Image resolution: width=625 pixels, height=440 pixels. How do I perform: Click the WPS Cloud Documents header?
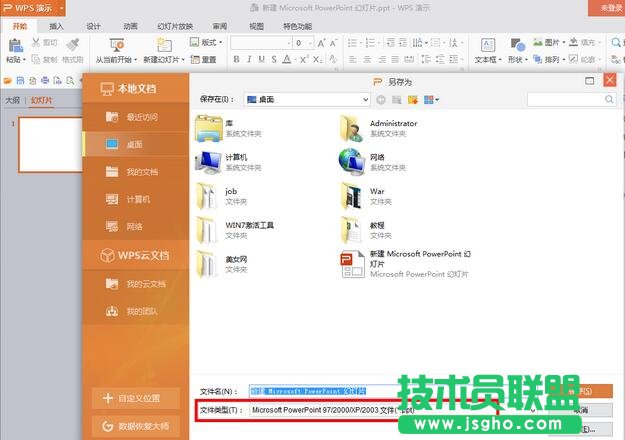tap(135, 255)
